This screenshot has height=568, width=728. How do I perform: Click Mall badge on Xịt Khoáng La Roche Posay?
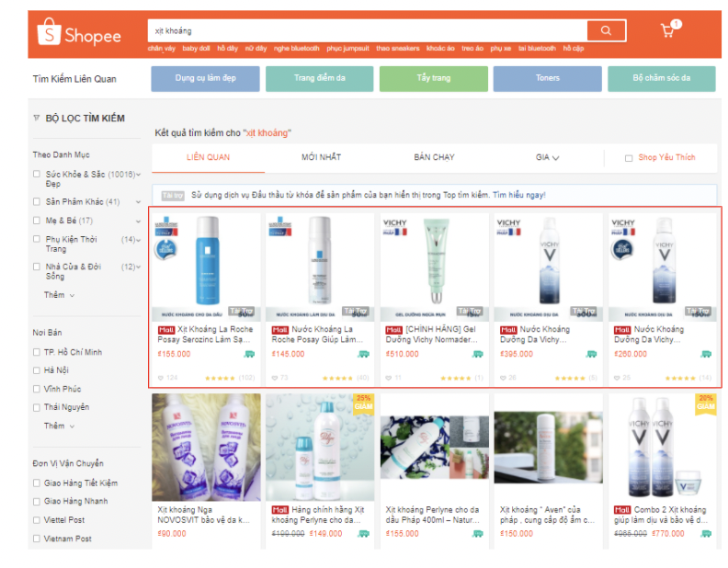coord(166,330)
